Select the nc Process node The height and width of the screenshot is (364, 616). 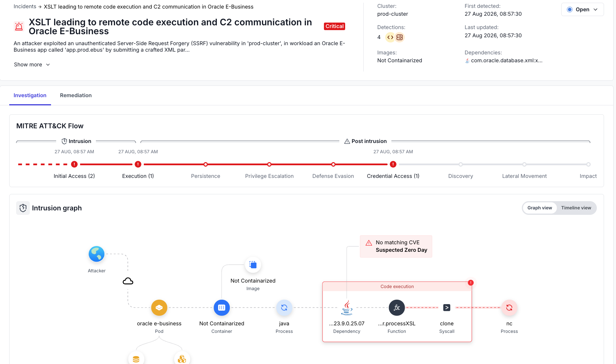pyautogui.click(x=509, y=308)
